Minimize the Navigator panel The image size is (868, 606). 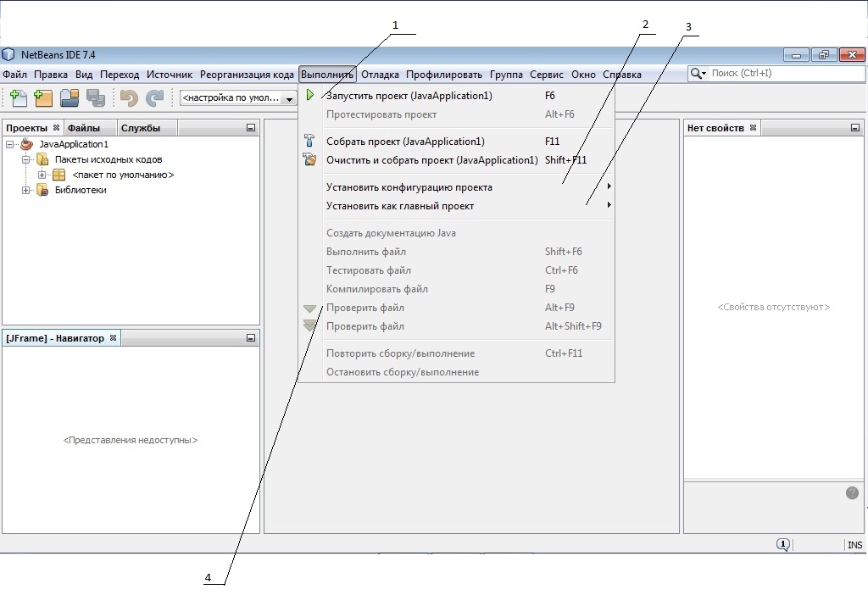coord(251,337)
